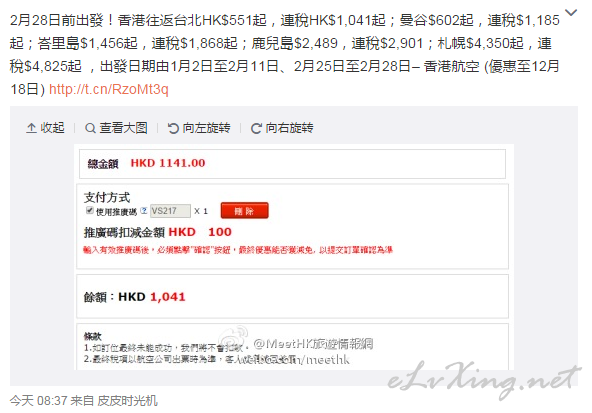Toggle the 使用推廣碼 checkbox
This screenshot has height=413, width=592.
click(x=89, y=210)
